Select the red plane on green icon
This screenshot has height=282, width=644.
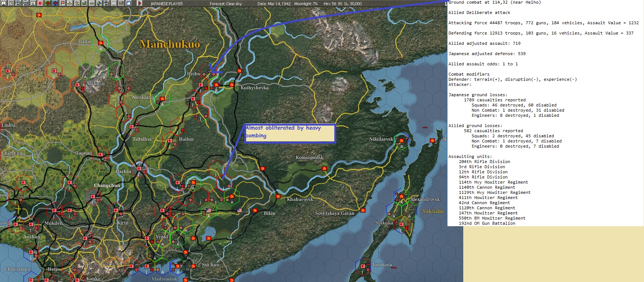coord(47,3)
